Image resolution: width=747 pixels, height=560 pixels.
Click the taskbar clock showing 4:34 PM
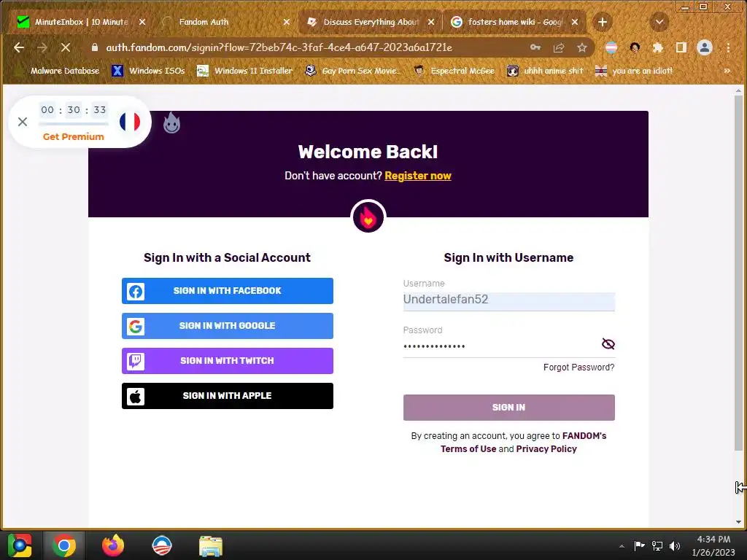point(713,545)
